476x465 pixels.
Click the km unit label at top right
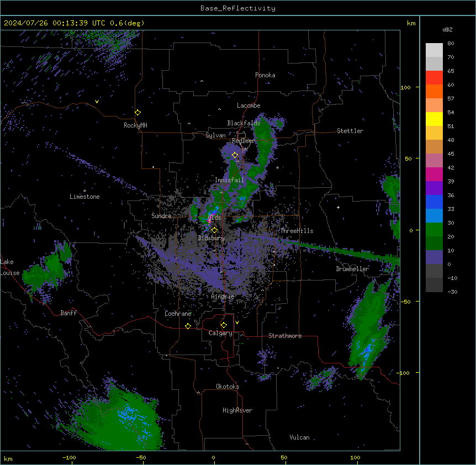pyautogui.click(x=411, y=23)
